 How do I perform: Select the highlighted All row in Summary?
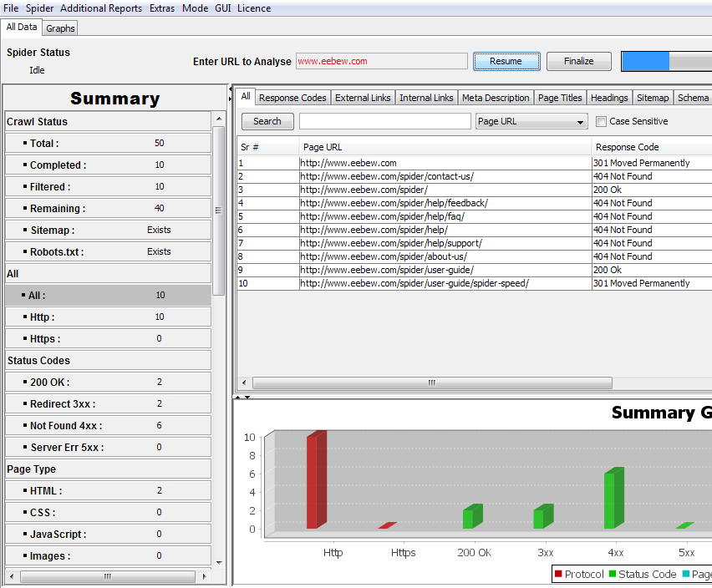[108, 296]
